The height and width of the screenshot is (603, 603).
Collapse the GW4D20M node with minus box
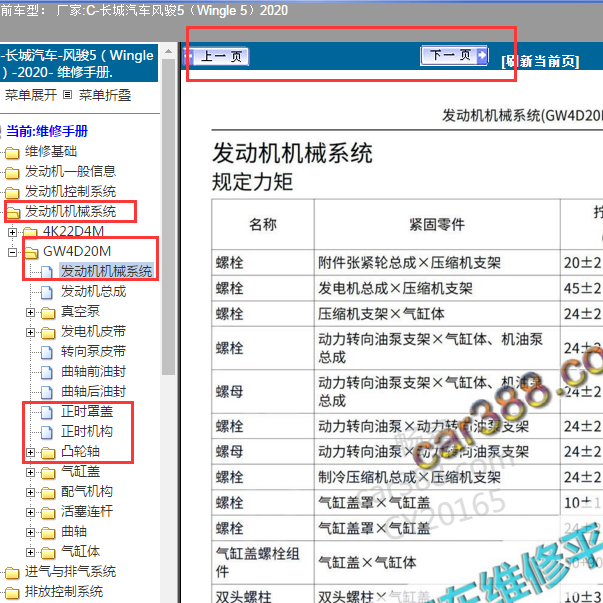tap(12, 252)
